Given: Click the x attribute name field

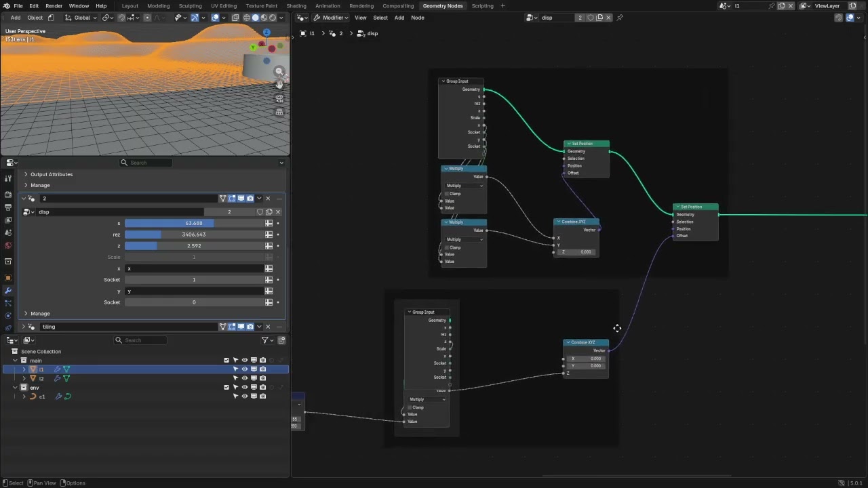Looking at the screenshot, I should (193, 268).
